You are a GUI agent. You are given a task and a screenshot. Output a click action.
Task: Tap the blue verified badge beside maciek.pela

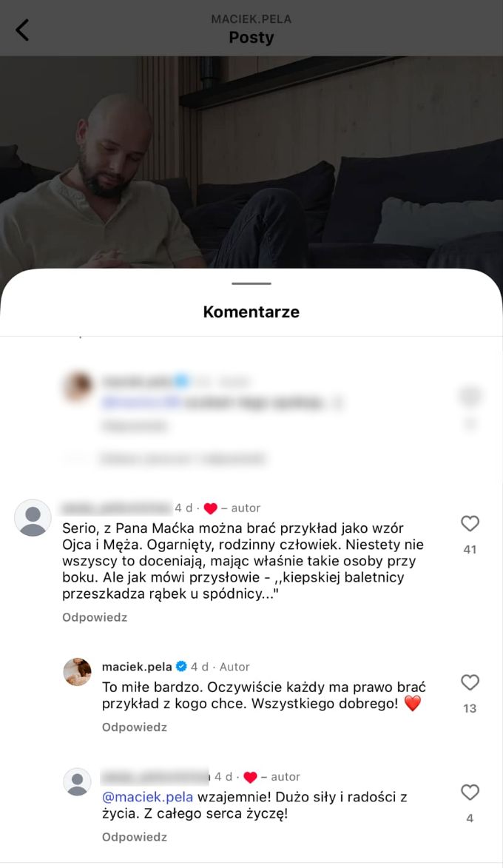click(181, 666)
